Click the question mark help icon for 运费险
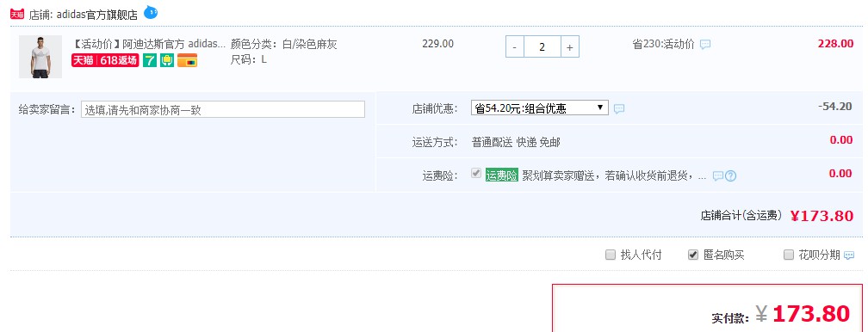 [x=731, y=176]
